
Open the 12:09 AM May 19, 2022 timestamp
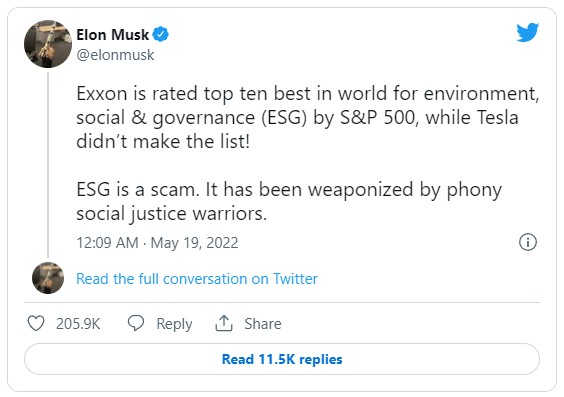click(x=157, y=243)
